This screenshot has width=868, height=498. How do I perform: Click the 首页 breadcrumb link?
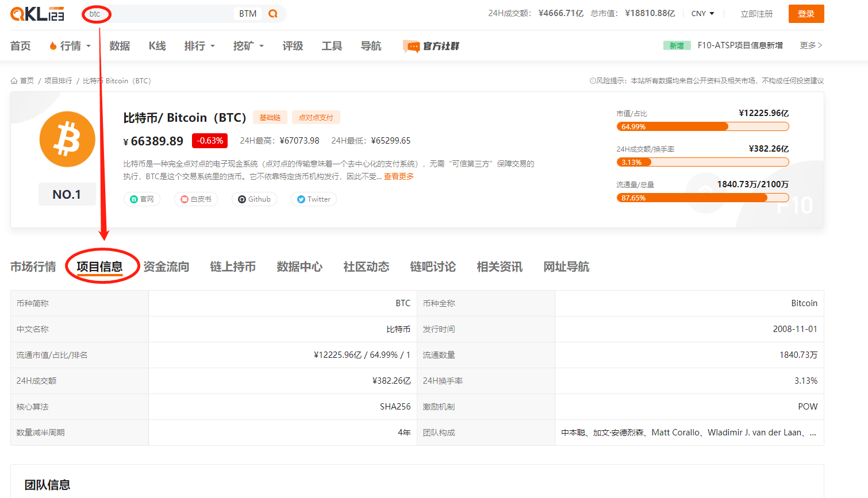[x=27, y=81]
